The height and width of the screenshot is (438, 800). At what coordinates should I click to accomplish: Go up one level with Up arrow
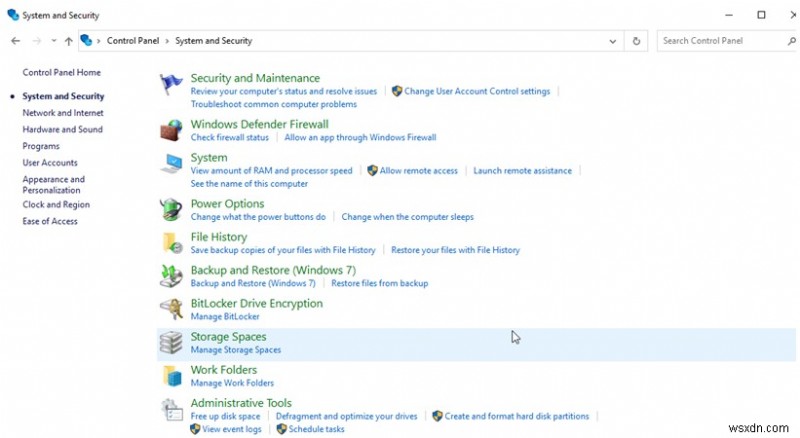click(x=68, y=41)
